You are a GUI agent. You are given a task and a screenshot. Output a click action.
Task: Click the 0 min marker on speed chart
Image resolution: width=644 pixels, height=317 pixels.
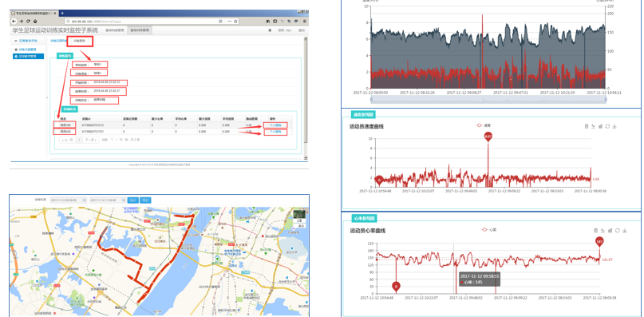point(380,180)
